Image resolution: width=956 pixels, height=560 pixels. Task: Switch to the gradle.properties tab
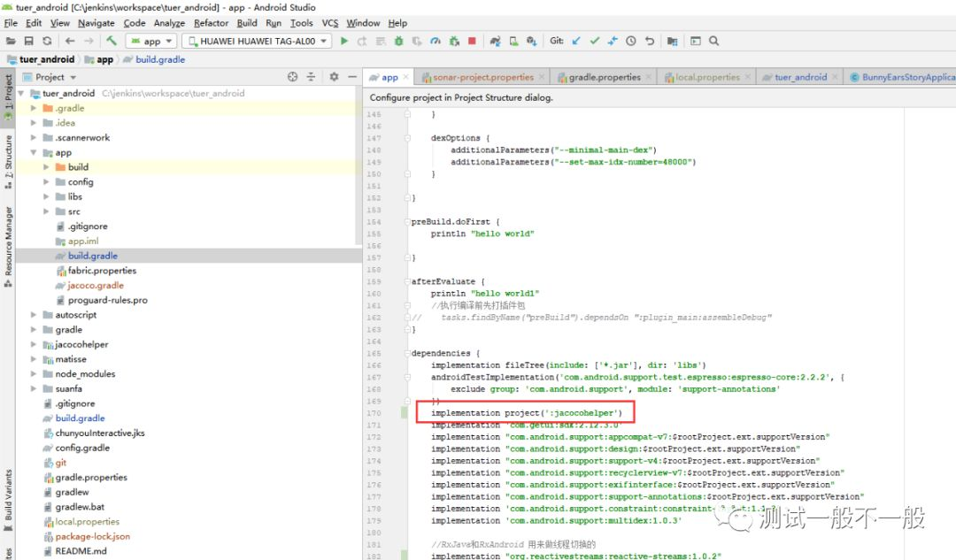(604, 77)
